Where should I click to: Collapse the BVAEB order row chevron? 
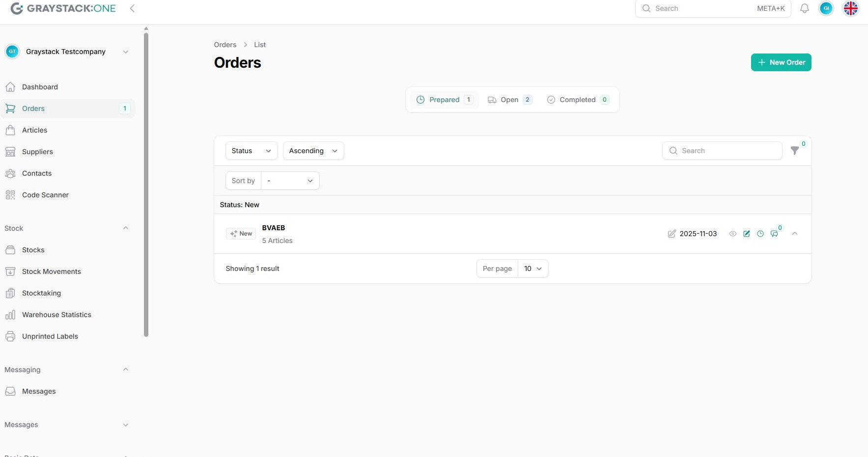[x=794, y=234]
